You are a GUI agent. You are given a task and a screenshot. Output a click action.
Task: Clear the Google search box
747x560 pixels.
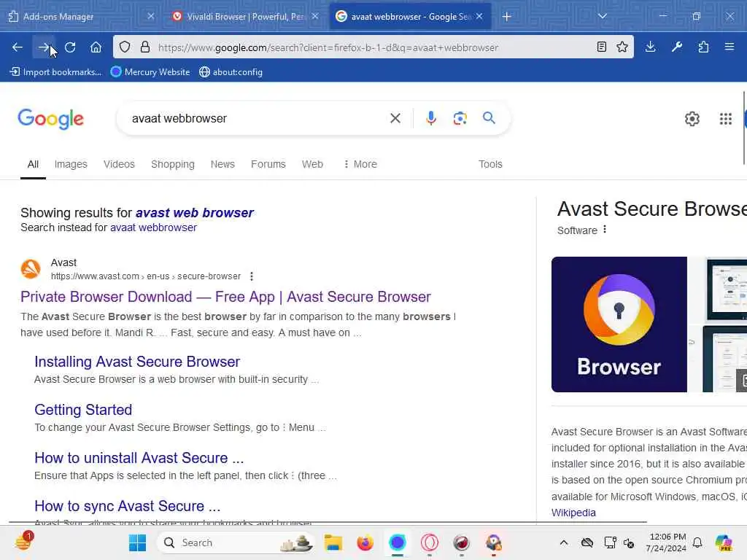point(395,118)
